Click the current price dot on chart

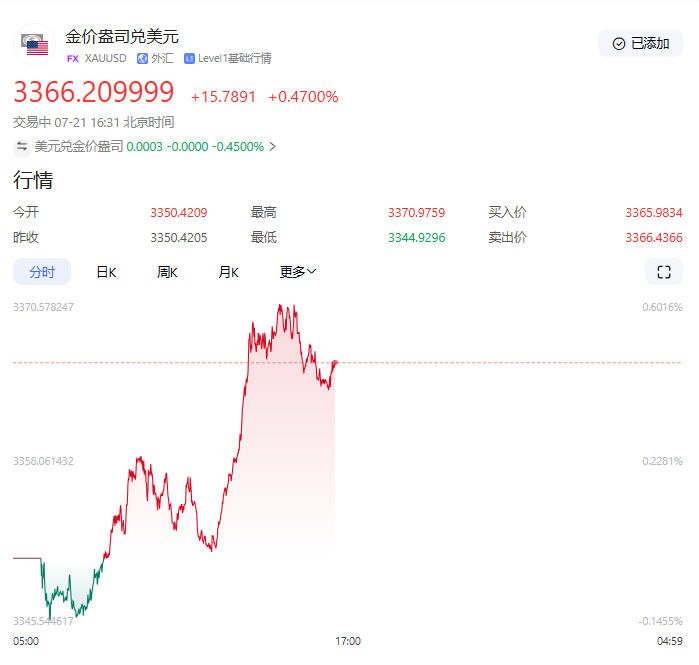pyautogui.click(x=335, y=362)
